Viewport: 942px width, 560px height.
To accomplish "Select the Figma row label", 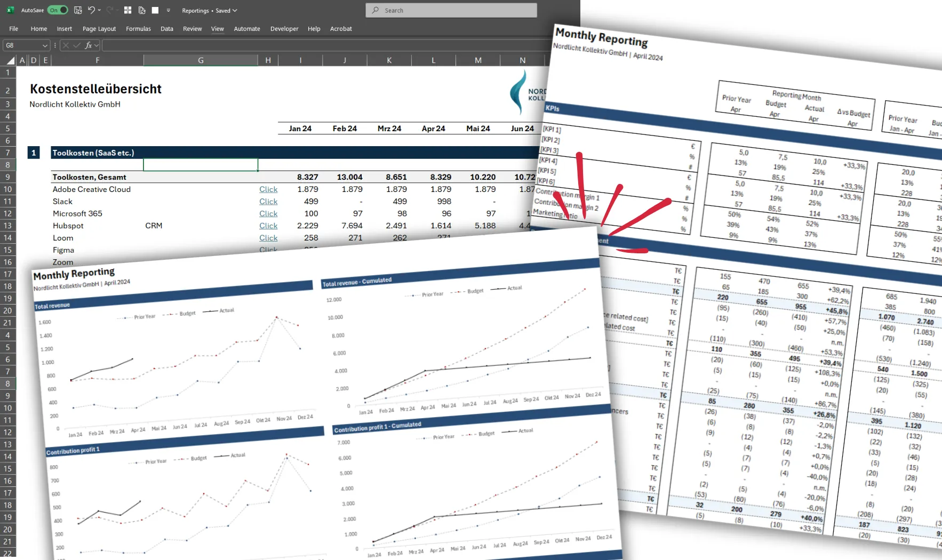I will (x=63, y=250).
